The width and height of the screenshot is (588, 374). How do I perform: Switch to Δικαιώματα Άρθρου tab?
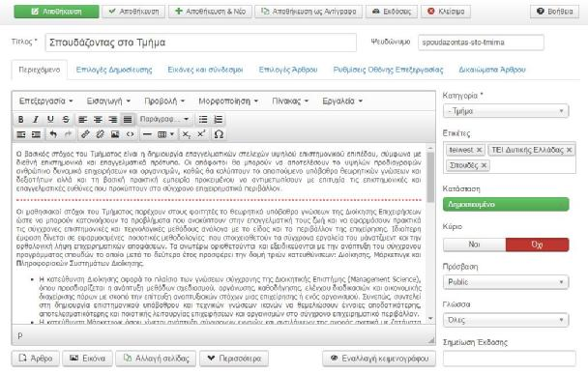click(492, 70)
